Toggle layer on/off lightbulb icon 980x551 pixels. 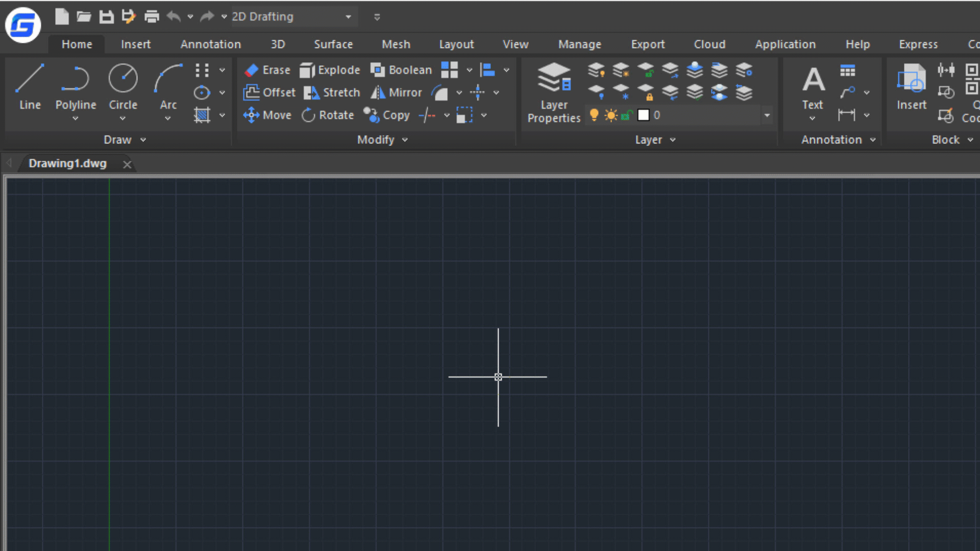pos(594,115)
